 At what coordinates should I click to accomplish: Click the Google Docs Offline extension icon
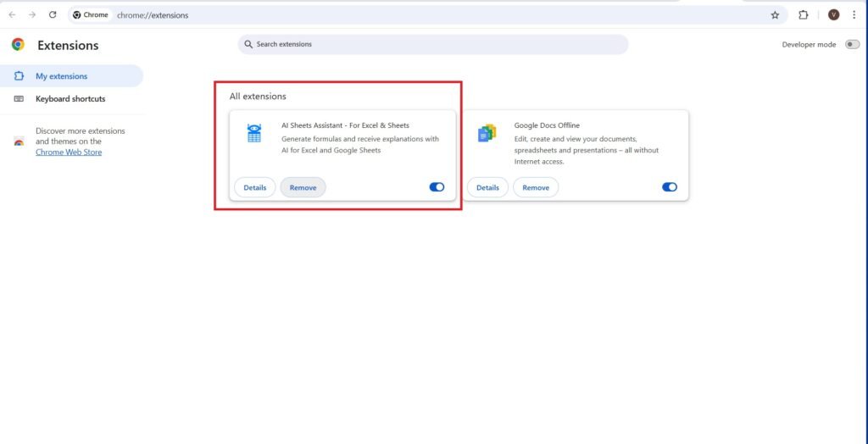tap(487, 133)
